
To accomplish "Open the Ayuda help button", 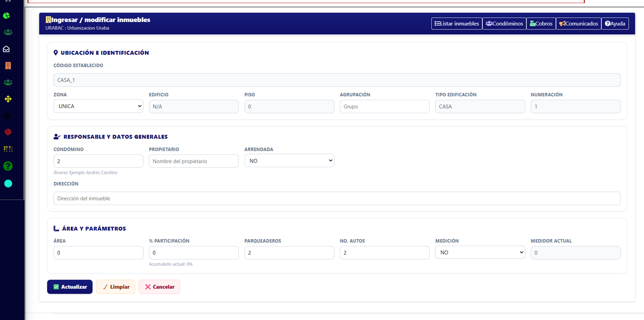I will point(615,24).
